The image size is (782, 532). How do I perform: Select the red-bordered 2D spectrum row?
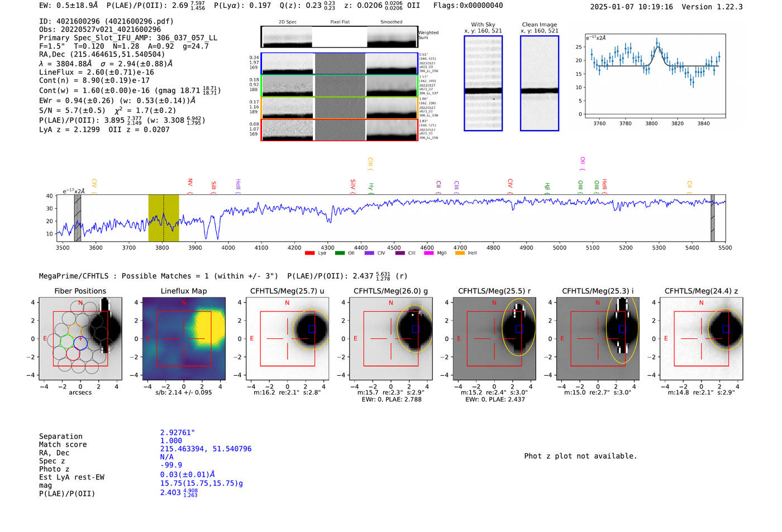click(339, 130)
